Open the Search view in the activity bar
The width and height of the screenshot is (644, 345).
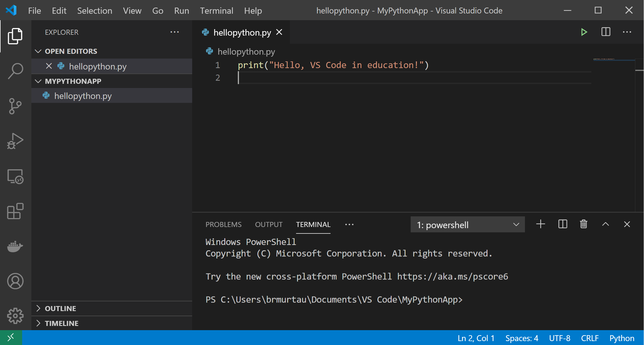pyautogui.click(x=15, y=71)
